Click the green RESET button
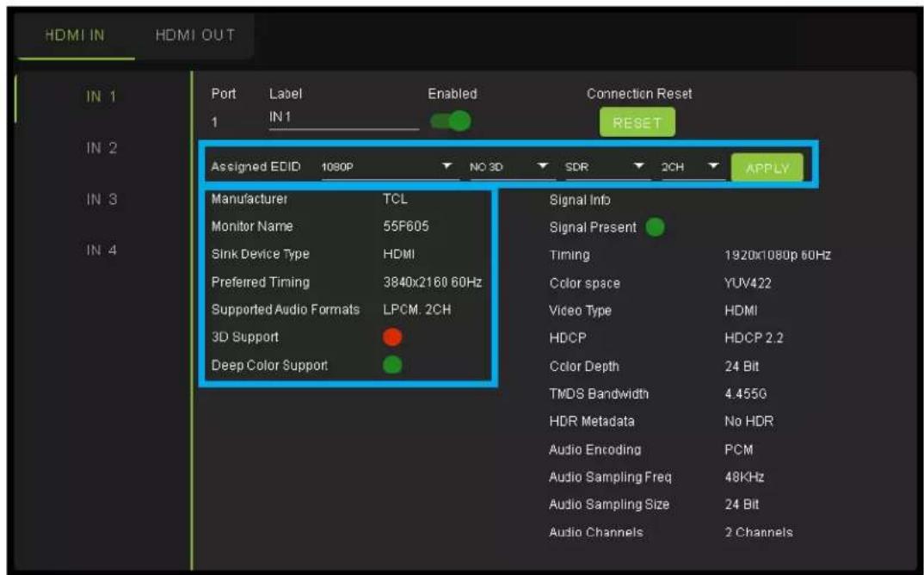 (x=637, y=123)
